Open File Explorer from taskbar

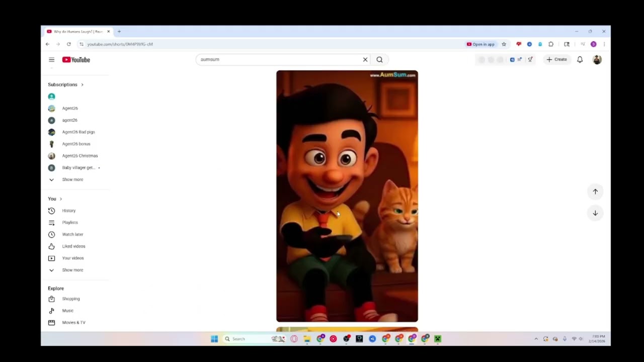pos(307,339)
